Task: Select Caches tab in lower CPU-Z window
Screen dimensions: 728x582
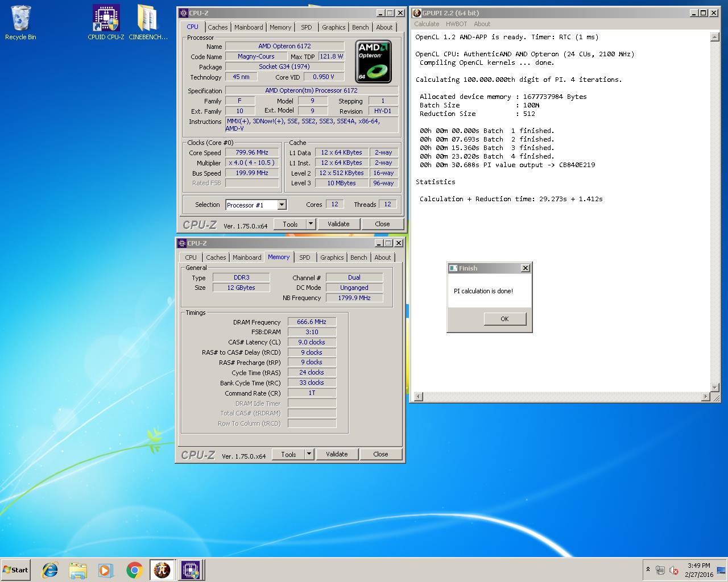Action: (x=216, y=257)
